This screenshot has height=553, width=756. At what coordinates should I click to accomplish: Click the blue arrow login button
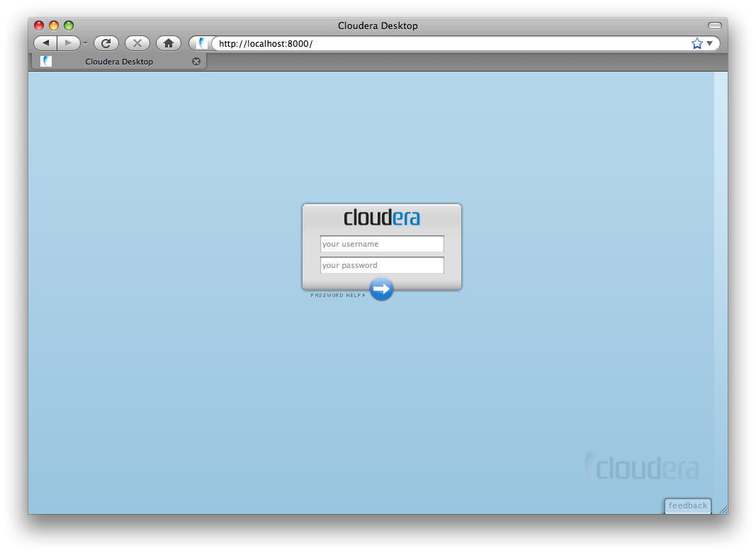tap(381, 289)
